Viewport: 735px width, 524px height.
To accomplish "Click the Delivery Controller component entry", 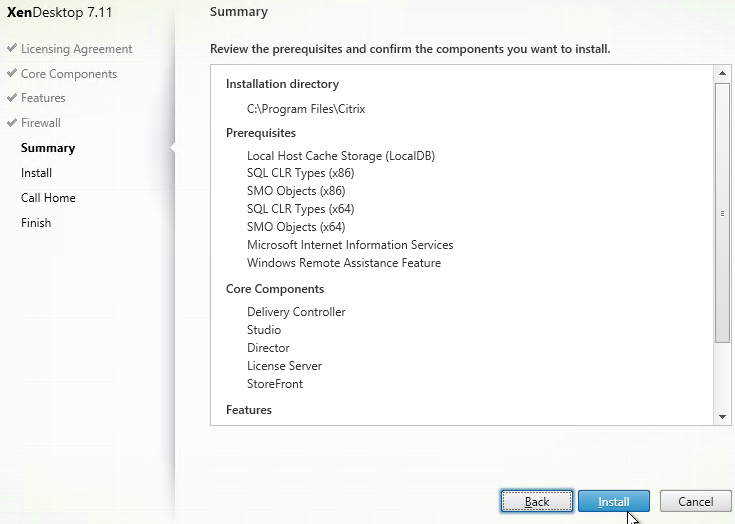I will 296,312.
